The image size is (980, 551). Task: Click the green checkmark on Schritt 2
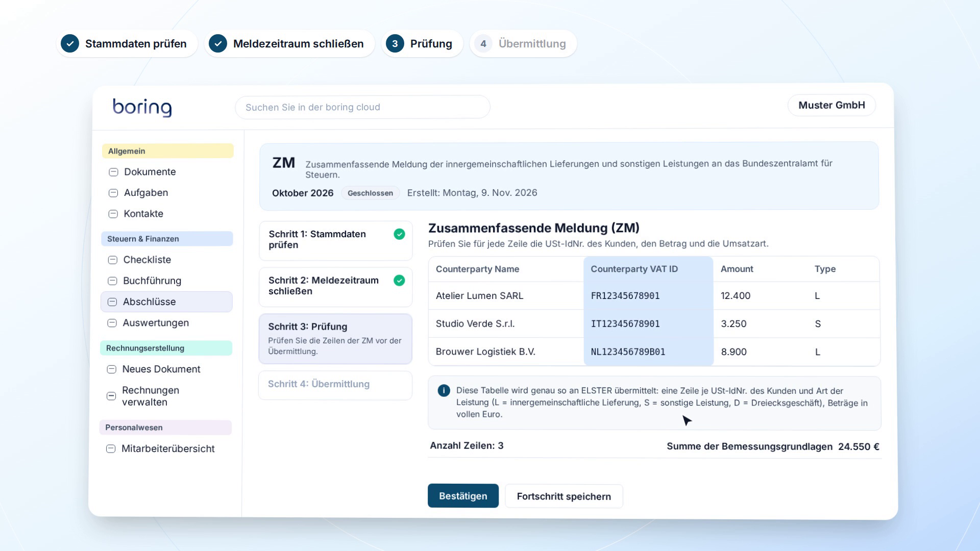click(x=399, y=281)
